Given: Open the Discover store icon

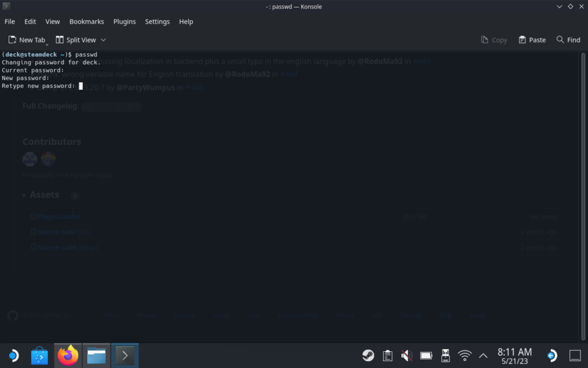Looking at the screenshot, I should click(40, 356).
